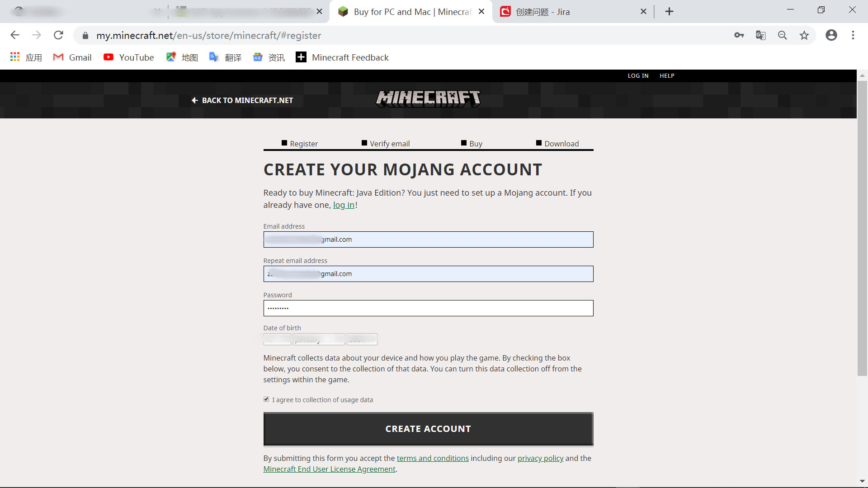Click the zoom magnifier icon in address bar
The image size is (868, 488).
click(x=783, y=35)
